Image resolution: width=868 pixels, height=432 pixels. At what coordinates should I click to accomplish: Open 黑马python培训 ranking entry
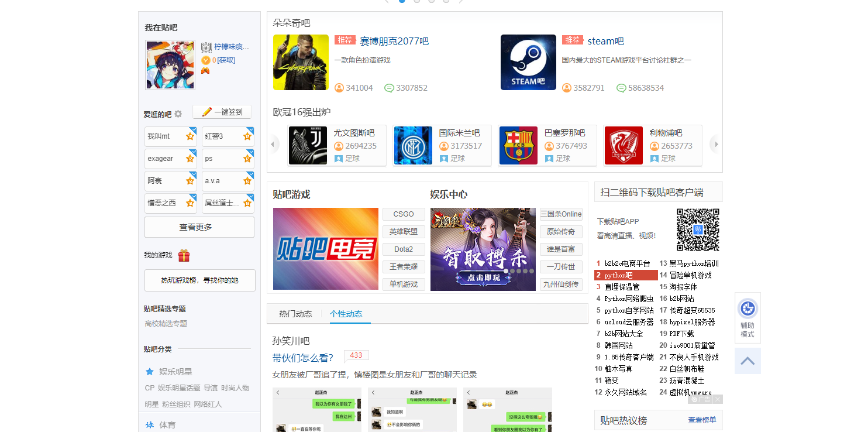coord(694,263)
